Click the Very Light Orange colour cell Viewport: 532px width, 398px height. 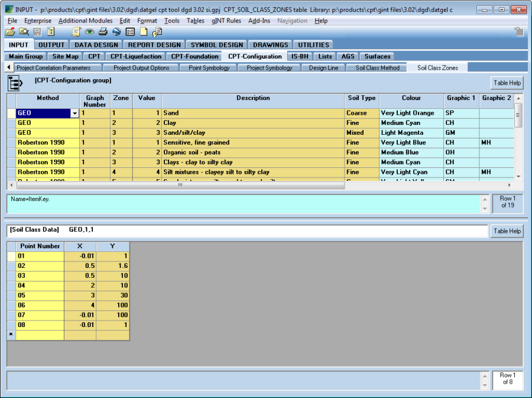coord(411,113)
